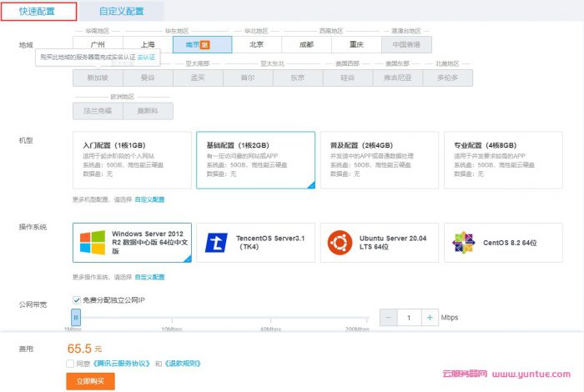Viewport: 584px width, 392px height.
Task: Click the TencentOS Server logo
Action: click(216, 243)
